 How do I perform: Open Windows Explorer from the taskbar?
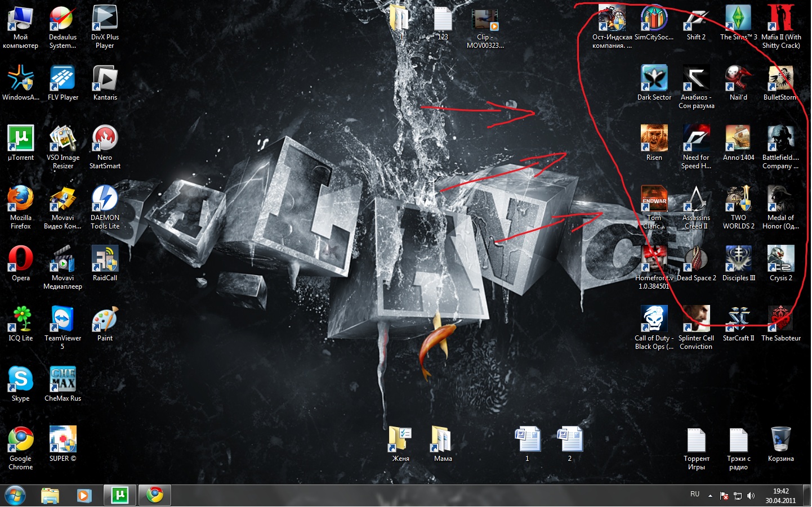coord(50,496)
